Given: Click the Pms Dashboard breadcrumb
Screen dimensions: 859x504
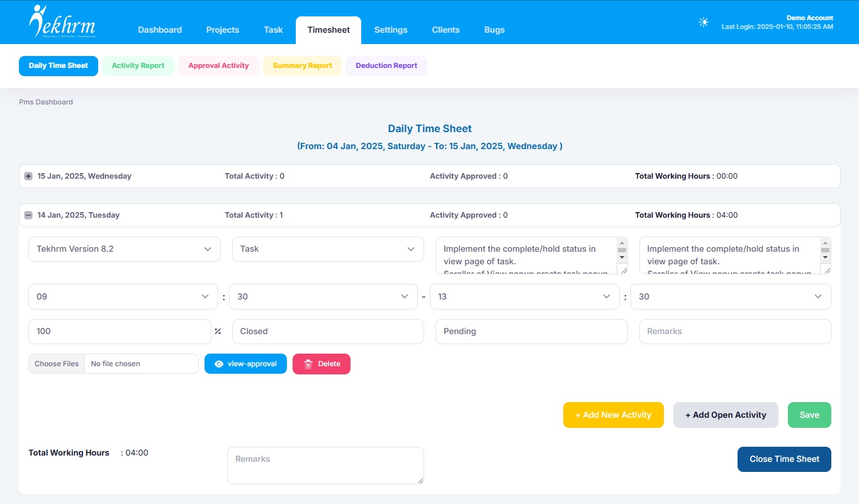Looking at the screenshot, I should [x=46, y=102].
